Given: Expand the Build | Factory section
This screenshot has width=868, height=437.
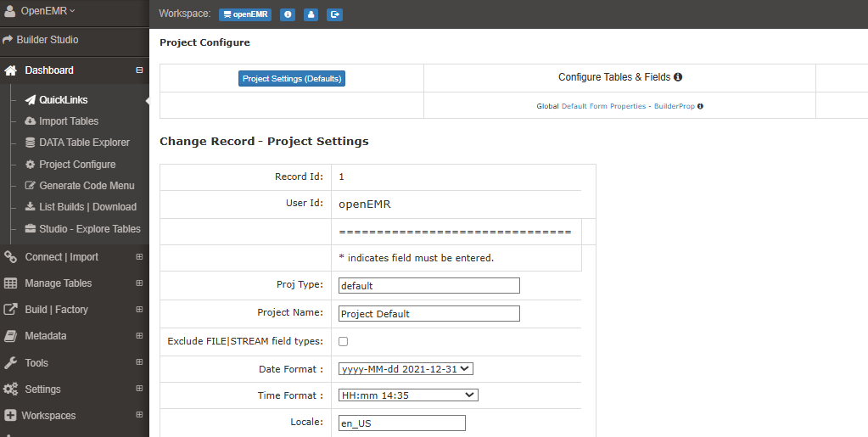Looking at the screenshot, I should point(139,310).
